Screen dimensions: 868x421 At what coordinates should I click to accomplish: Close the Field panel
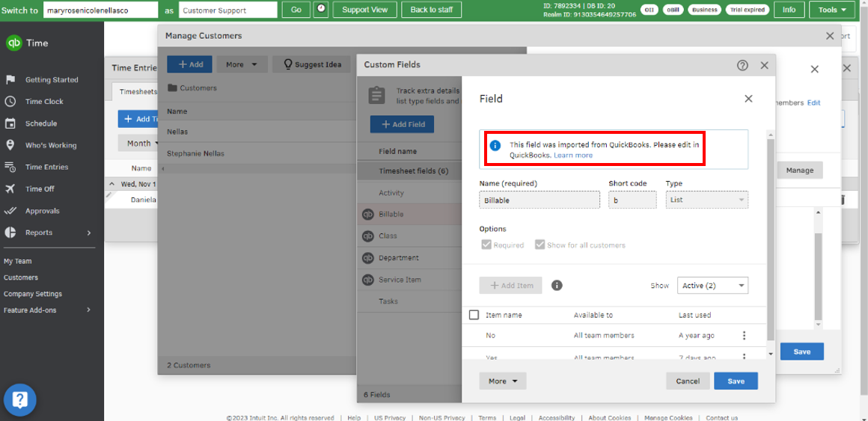click(x=748, y=99)
